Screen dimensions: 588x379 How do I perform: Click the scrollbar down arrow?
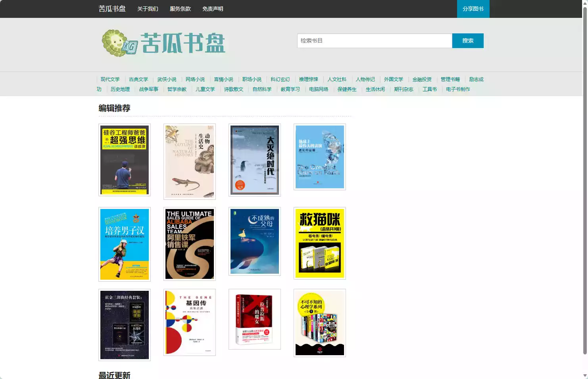585,375
